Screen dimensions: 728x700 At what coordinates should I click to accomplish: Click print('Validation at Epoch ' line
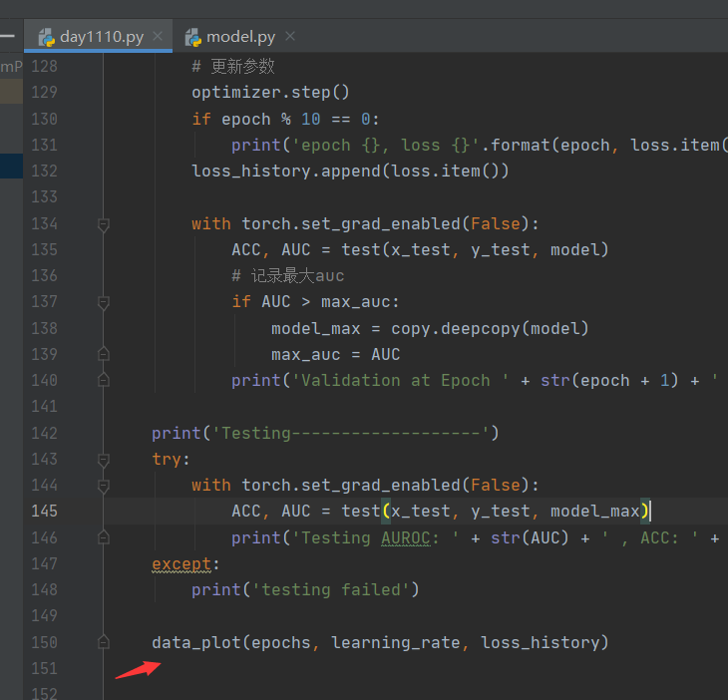pos(475,381)
